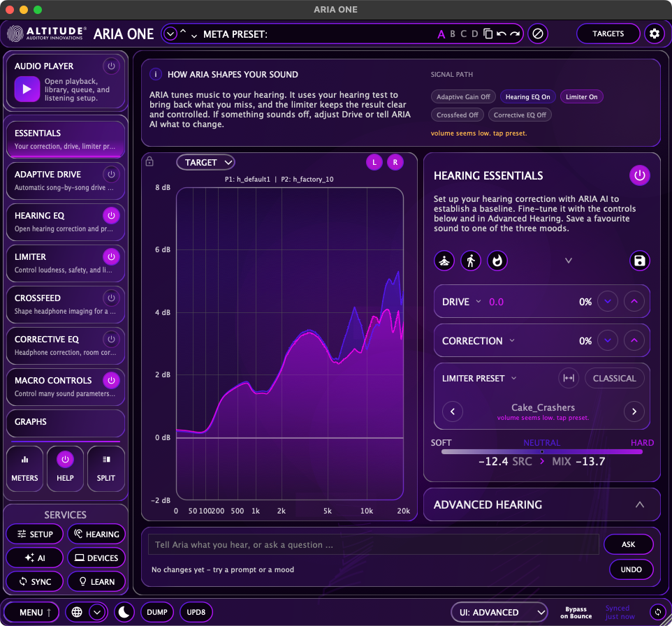The height and width of the screenshot is (626, 672).
Task: Select the walking mood icon
Action: pos(471,261)
